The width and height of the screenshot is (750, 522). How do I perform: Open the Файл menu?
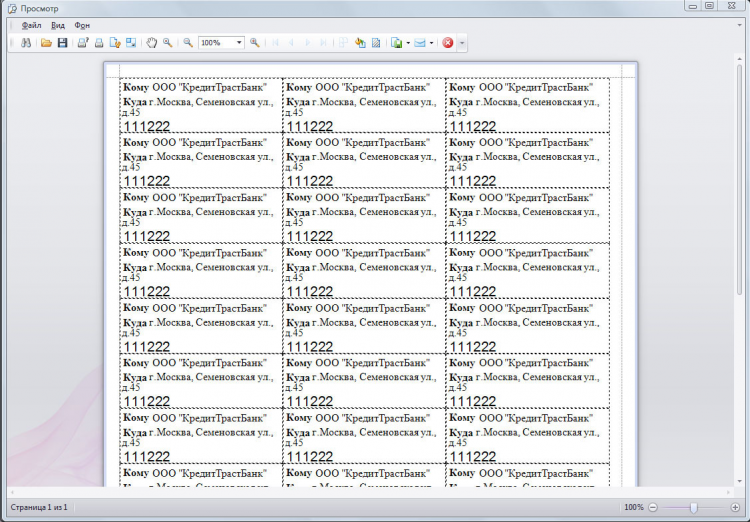[31, 24]
